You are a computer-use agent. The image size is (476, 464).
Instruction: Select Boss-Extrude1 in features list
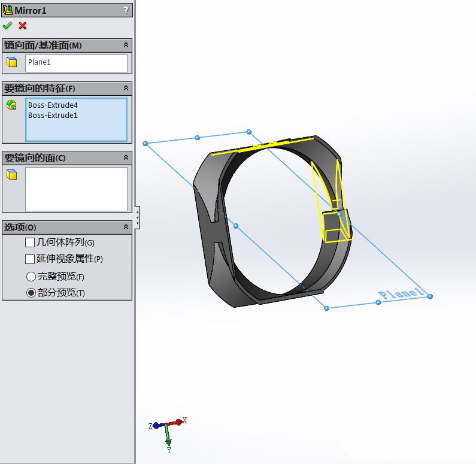(x=53, y=116)
